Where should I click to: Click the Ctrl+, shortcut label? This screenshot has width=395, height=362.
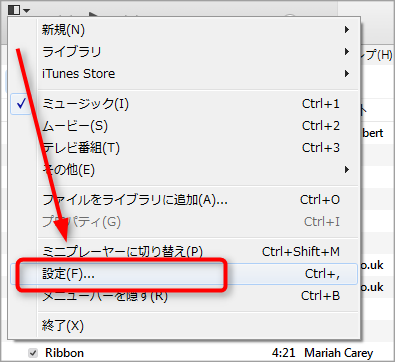click(322, 274)
